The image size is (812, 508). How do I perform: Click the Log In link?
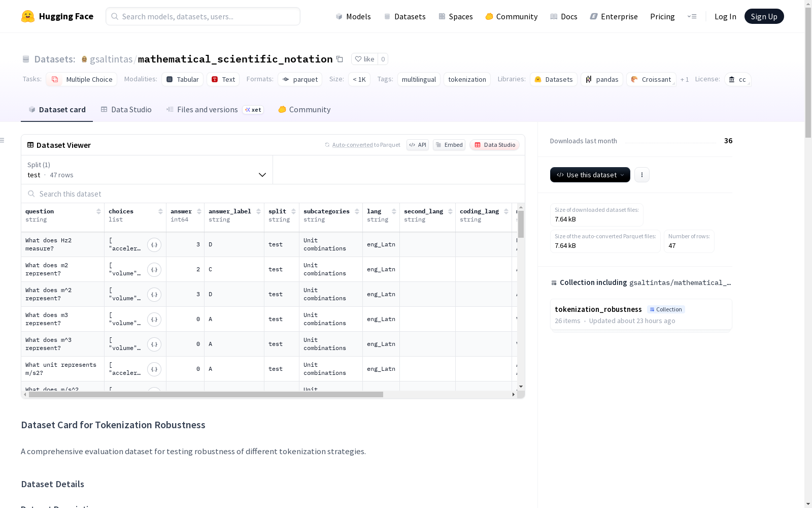pyautogui.click(x=725, y=16)
